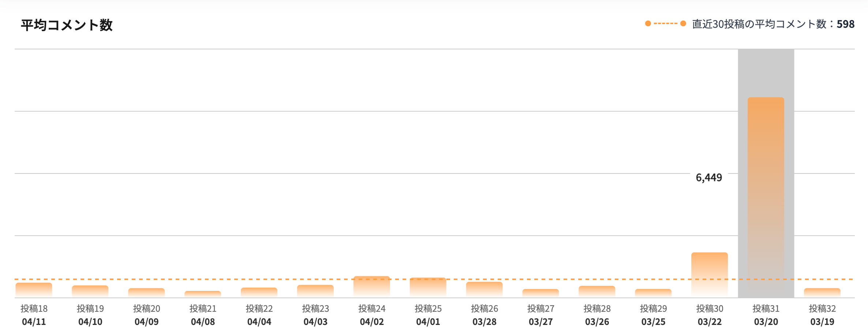868x333 pixels.
Task: Click the tall 投稿31 bar for 03/20
Action: pos(766,198)
